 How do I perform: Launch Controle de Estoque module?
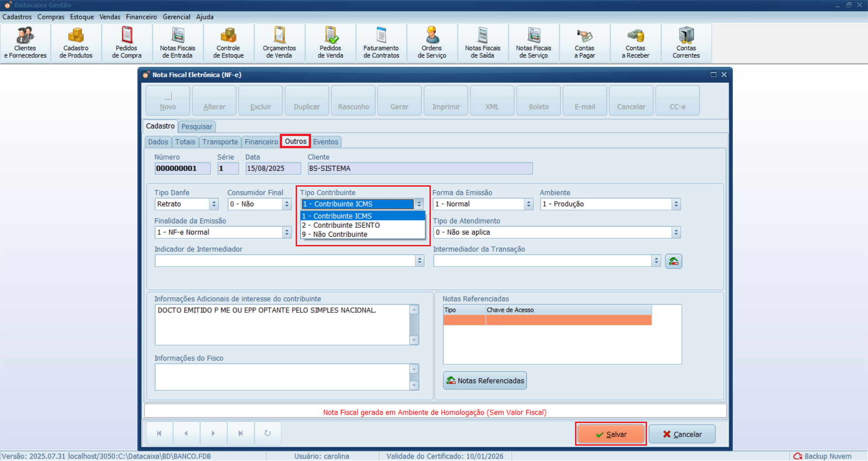228,43
